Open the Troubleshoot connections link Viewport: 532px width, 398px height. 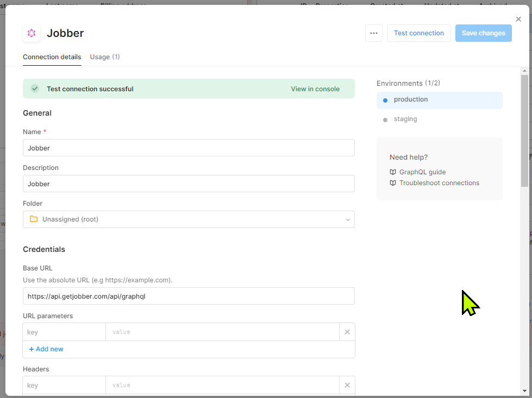click(x=440, y=183)
